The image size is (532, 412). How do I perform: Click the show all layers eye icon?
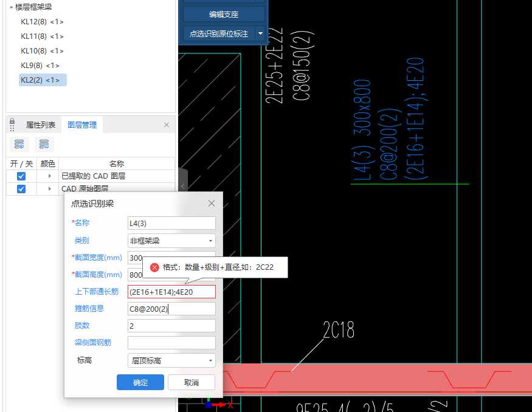pos(19,144)
